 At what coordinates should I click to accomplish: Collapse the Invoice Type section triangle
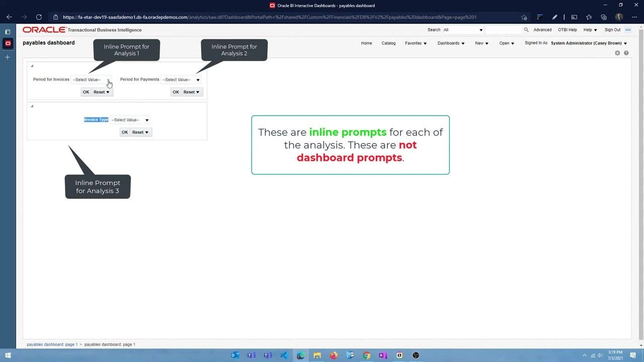pyautogui.click(x=32, y=106)
